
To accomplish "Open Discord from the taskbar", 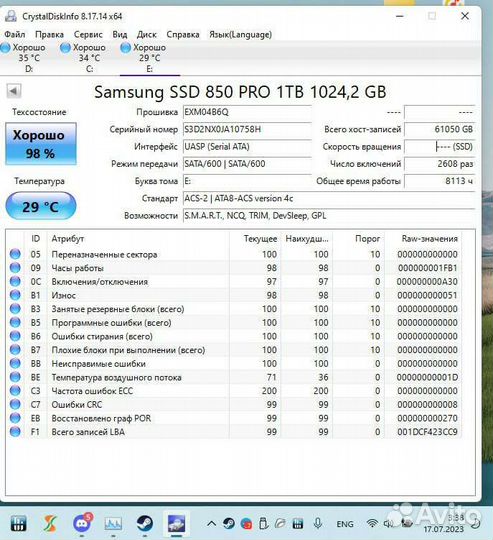I will coord(82,523).
